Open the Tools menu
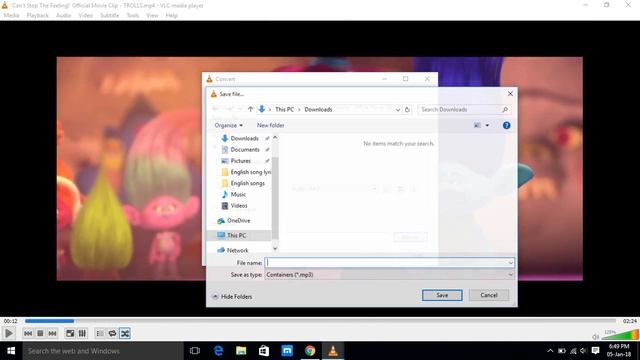The width and height of the screenshot is (640, 360). (x=133, y=16)
